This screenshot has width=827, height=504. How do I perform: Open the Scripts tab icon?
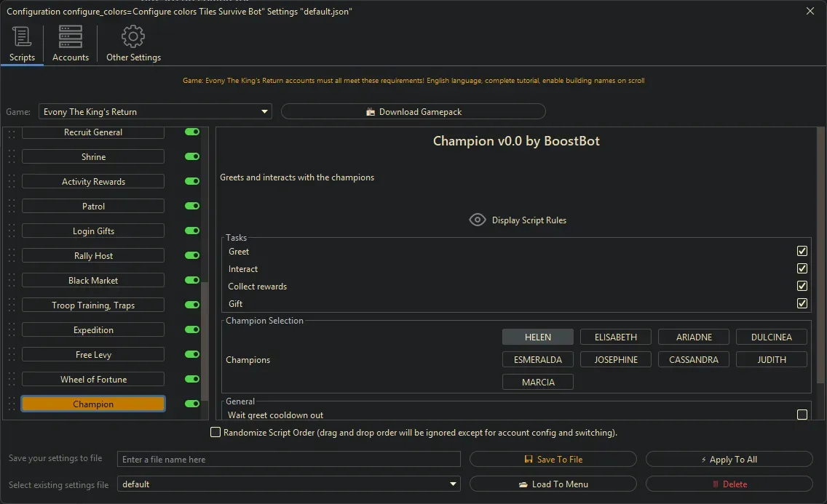coord(22,37)
